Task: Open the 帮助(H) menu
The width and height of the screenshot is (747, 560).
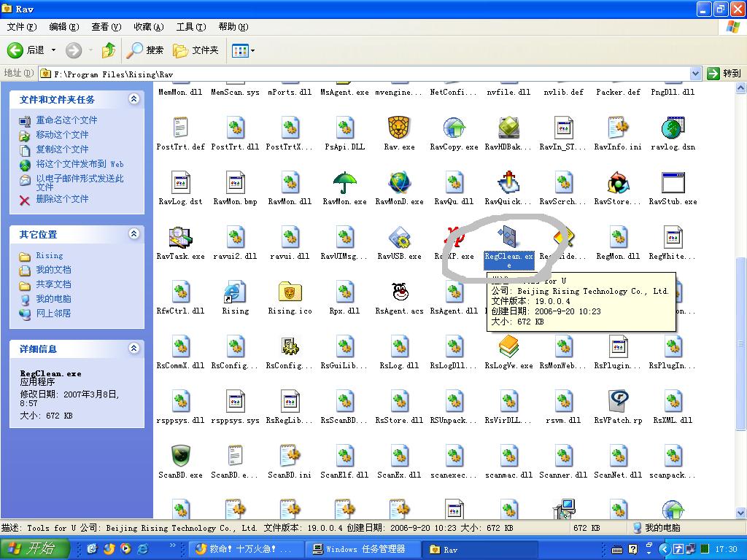Action: [233, 27]
